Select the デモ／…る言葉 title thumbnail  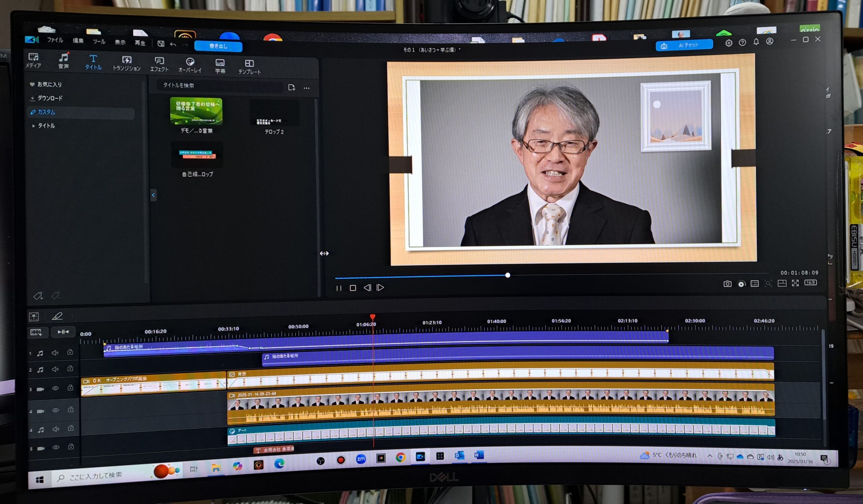tap(196, 111)
